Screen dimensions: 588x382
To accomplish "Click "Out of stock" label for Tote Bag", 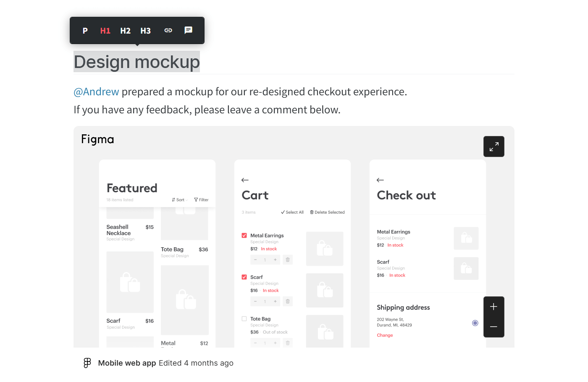I will (275, 332).
